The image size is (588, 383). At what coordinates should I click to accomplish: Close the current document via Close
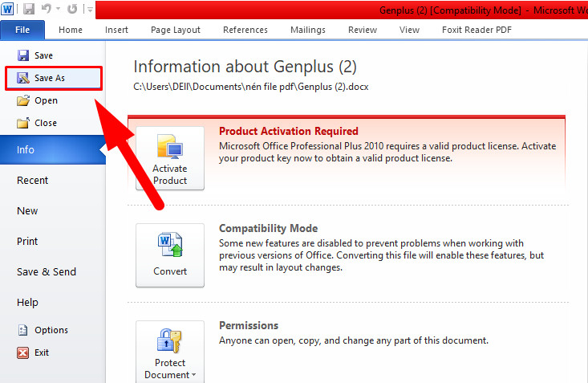tap(45, 123)
